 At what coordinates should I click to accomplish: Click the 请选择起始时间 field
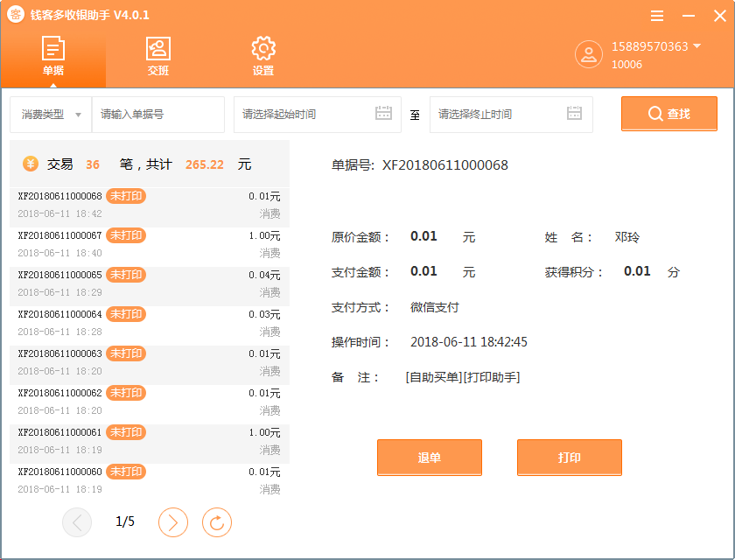click(318, 115)
